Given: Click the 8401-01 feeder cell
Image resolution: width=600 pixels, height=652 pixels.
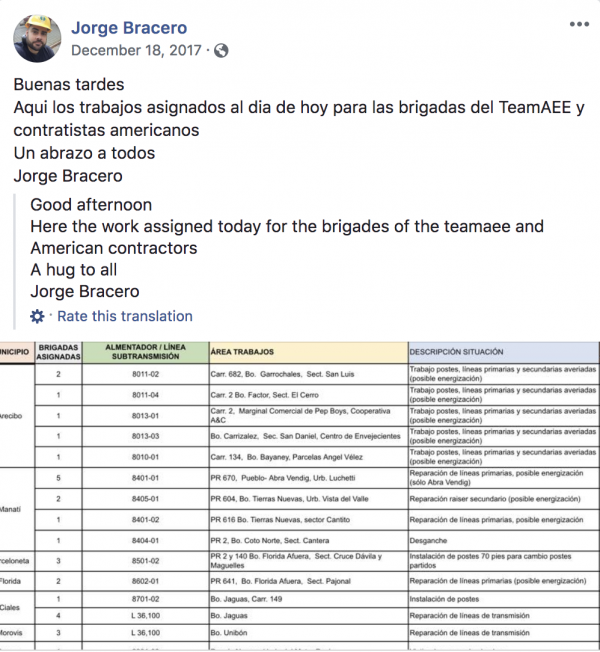Looking at the screenshot, I should point(144,478).
